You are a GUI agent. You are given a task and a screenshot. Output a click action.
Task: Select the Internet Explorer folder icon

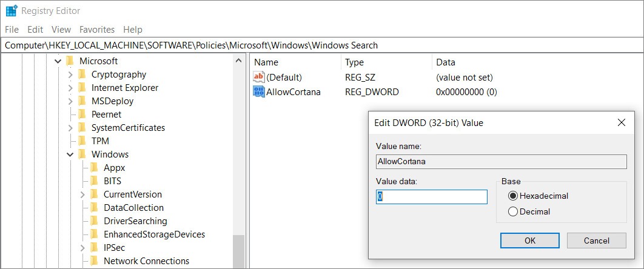(x=82, y=87)
